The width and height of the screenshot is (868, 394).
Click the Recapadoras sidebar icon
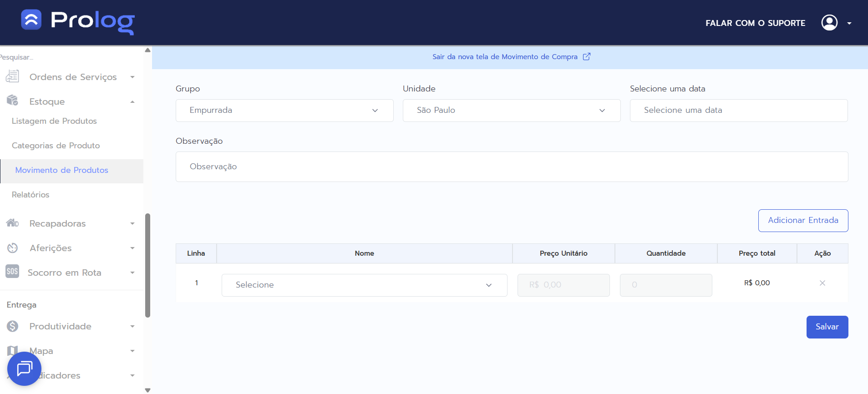point(13,223)
